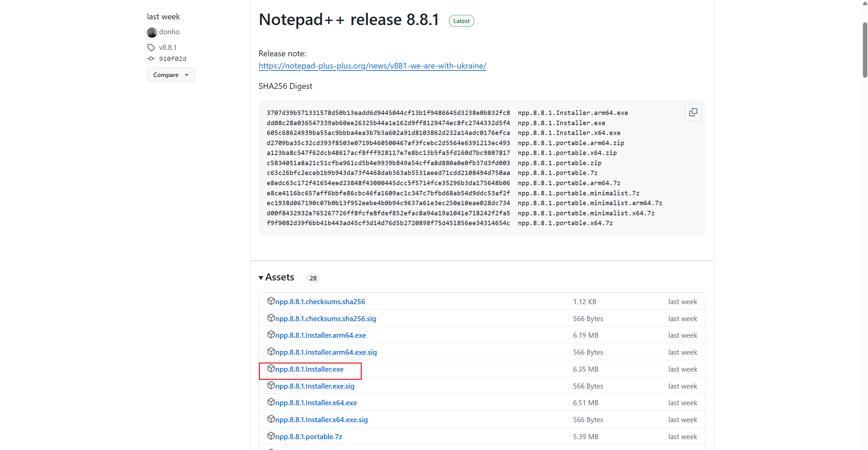Click the page vertical scrollbar thumb

[x=865, y=50]
